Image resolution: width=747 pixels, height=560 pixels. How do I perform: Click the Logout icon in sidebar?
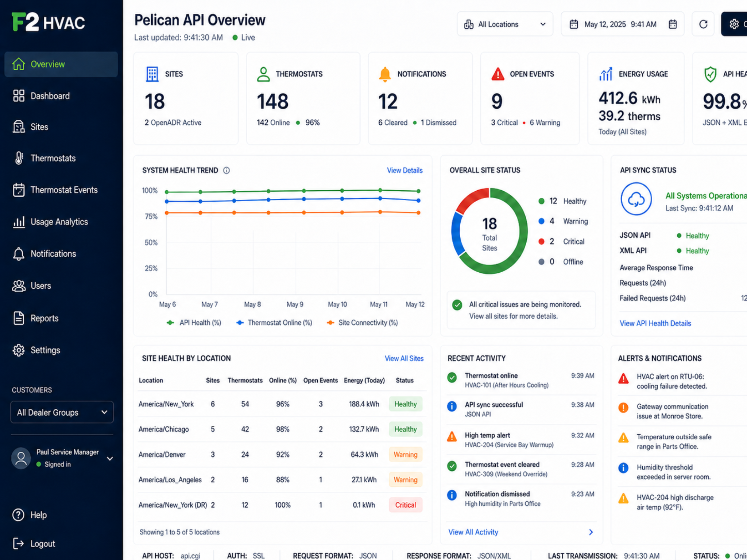(19, 544)
